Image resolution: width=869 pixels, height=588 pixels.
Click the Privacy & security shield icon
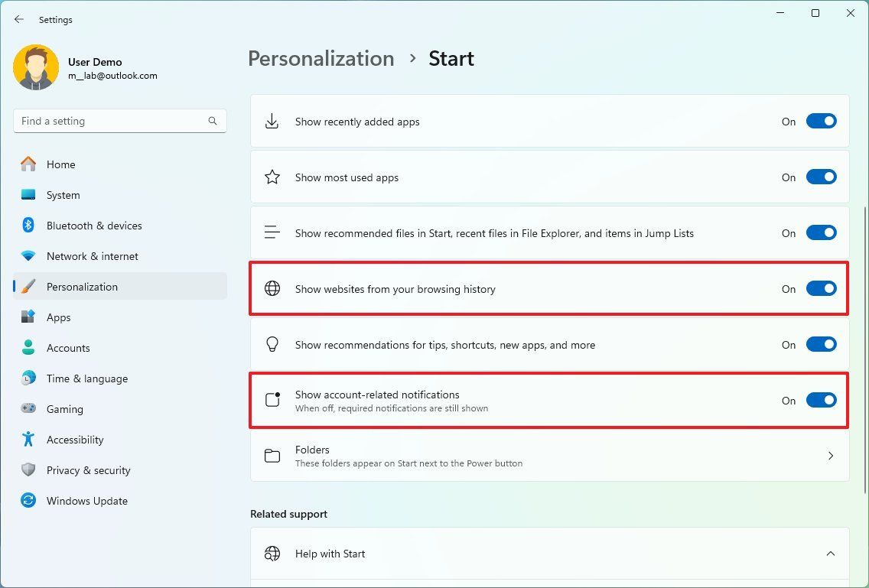click(28, 470)
